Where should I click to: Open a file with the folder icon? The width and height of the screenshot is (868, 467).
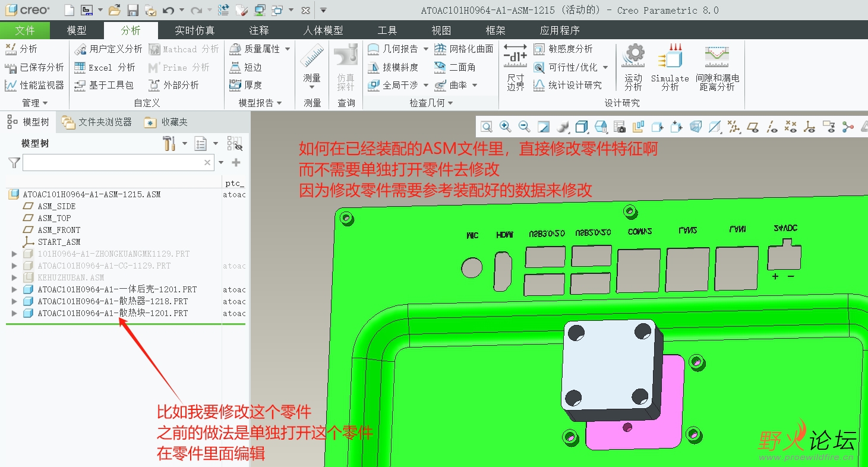115,10
